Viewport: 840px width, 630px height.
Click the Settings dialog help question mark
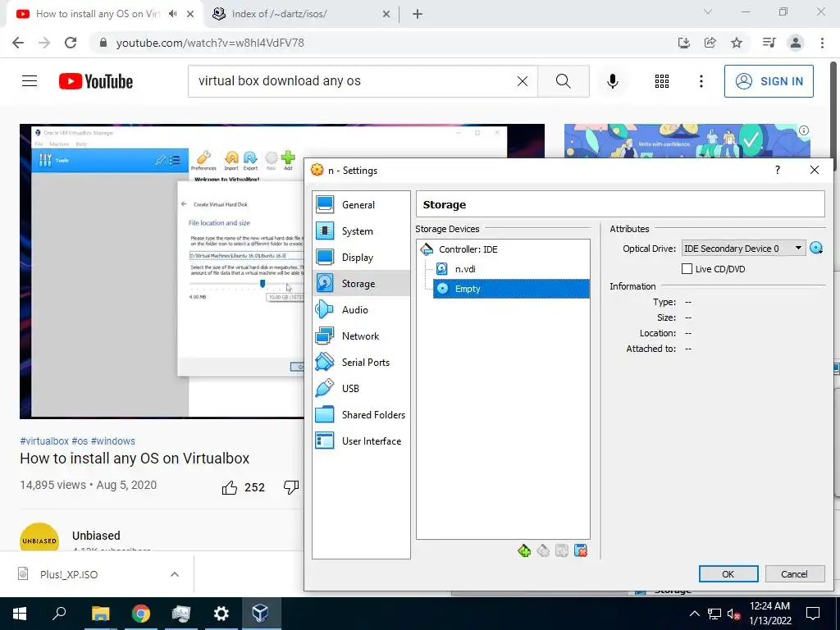[x=778, y=170]
